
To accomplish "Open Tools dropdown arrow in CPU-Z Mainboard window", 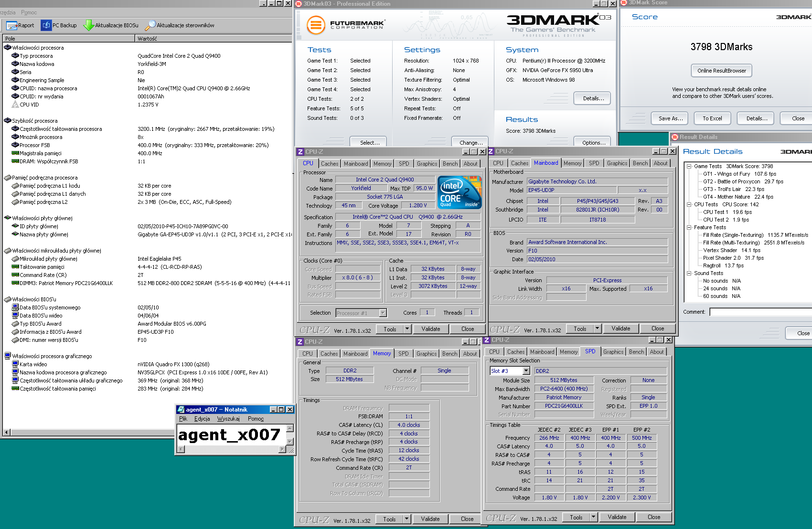I will pyautogui.click(x=598, y=328).
